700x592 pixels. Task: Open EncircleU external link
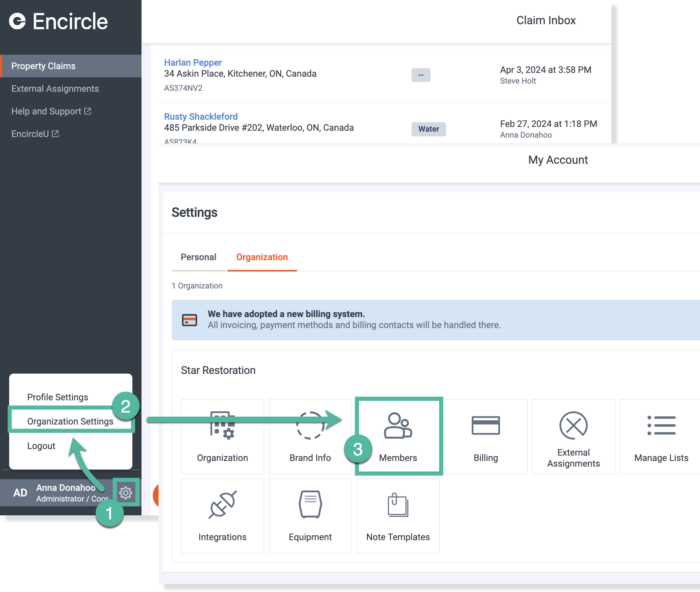click(x=35, y=134)
